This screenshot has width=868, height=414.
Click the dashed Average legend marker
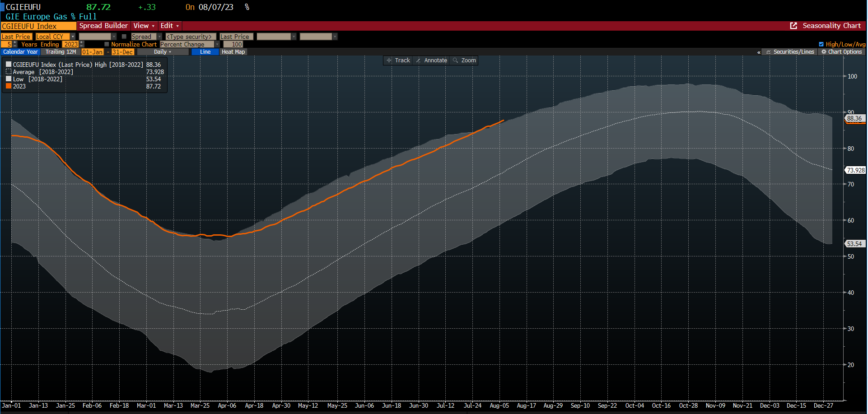click(9, 72)
